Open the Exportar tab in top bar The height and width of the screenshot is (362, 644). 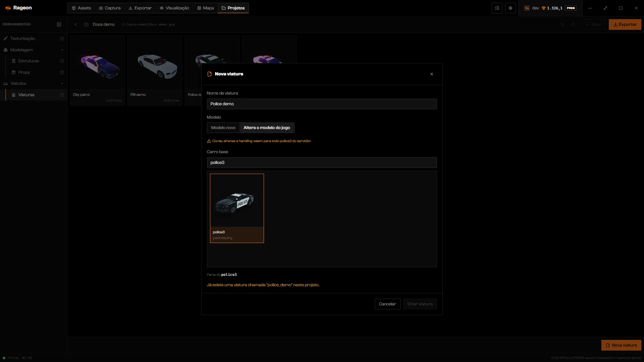[x=140, y=8]
